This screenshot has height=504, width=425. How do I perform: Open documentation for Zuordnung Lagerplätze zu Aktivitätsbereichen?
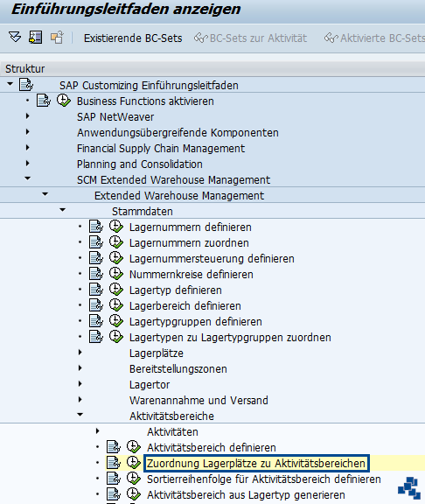point(113,463)
